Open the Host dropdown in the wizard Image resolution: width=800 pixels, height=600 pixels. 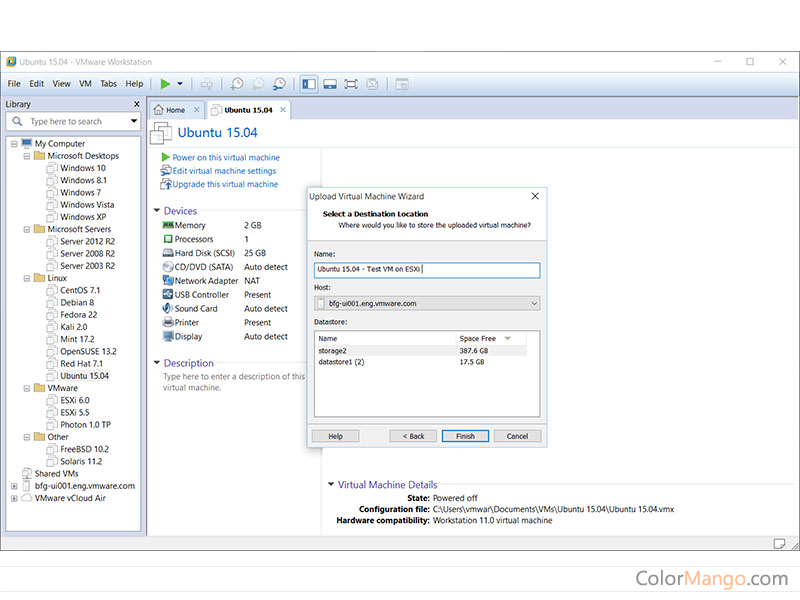point(533,303)
